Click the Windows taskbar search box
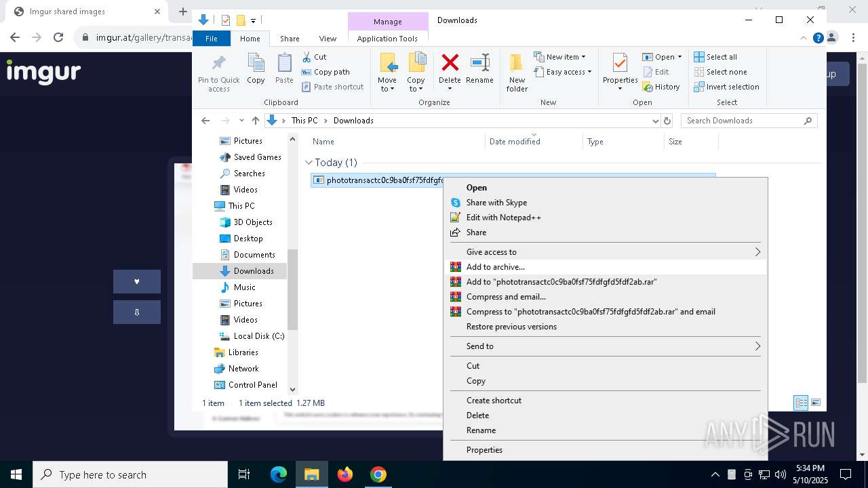The width and height of the screenshot is (868, 488). [x=130, y=474]
